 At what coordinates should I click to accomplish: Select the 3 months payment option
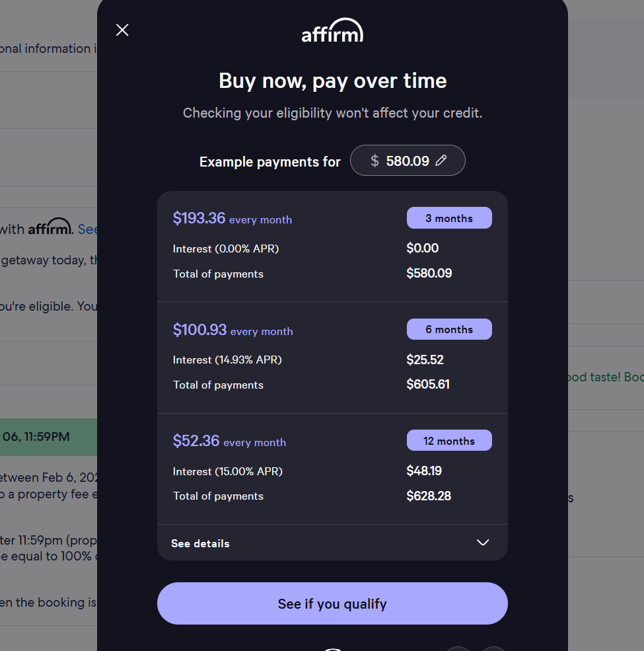click(449, 217)
